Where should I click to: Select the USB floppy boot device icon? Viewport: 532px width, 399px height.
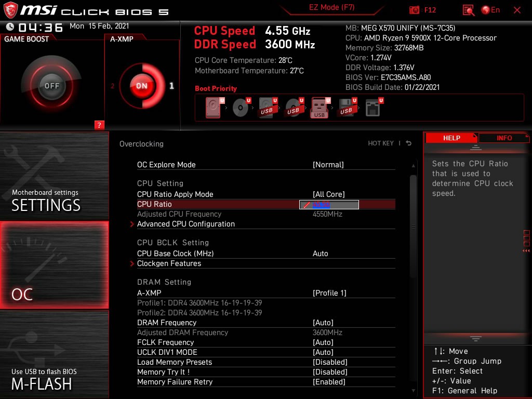coord(347,108)
